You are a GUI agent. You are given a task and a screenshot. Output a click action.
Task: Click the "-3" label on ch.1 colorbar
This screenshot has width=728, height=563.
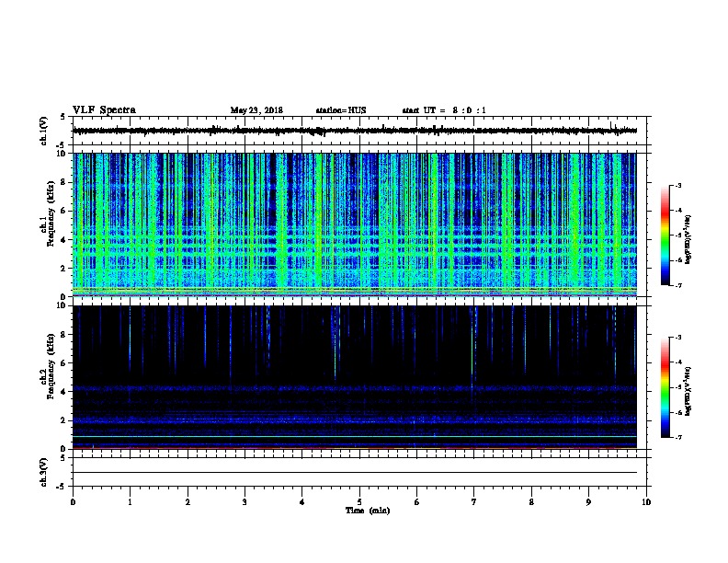[x=677, y=185]
